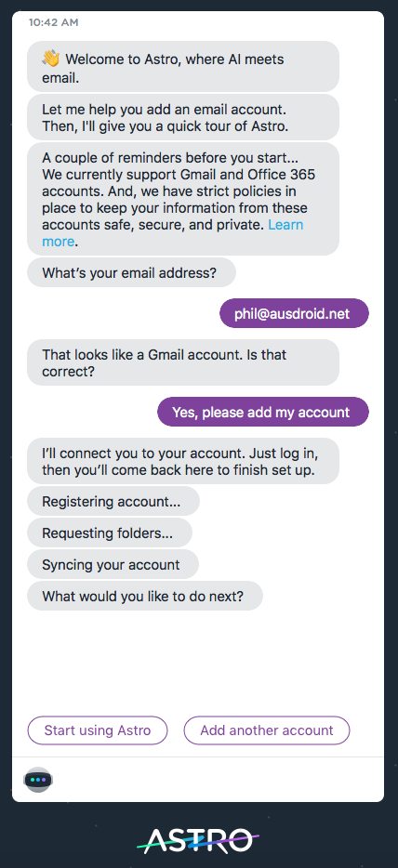Click the 'A couple of reminders' message bubble

click(x=183, y=199)
